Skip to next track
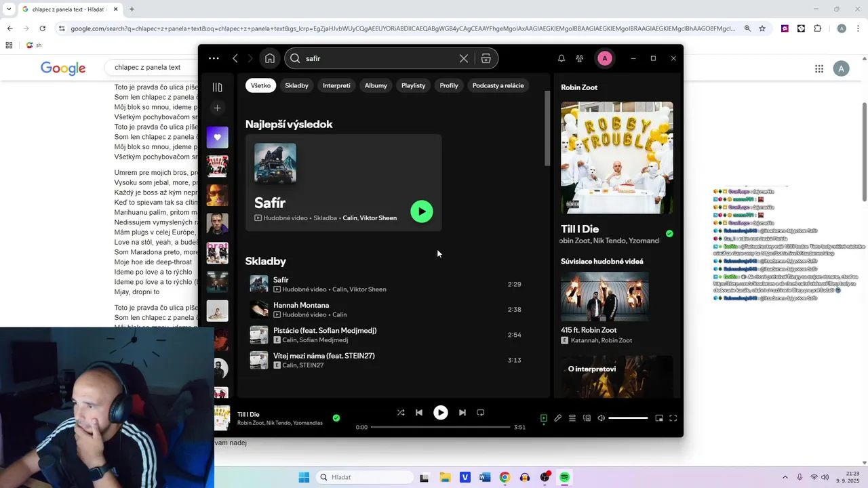Viewport: 868px width, 488px height. (x=462, y=412)
